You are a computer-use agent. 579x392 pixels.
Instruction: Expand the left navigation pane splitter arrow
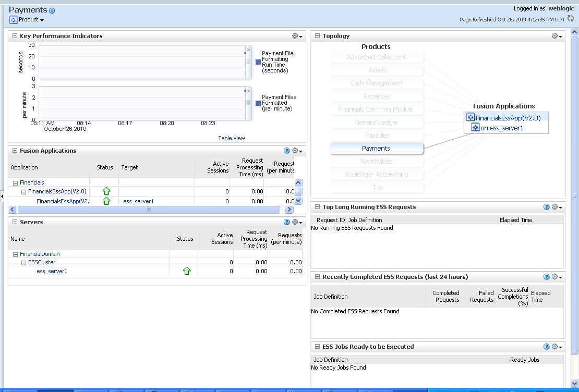coord(2,197)
